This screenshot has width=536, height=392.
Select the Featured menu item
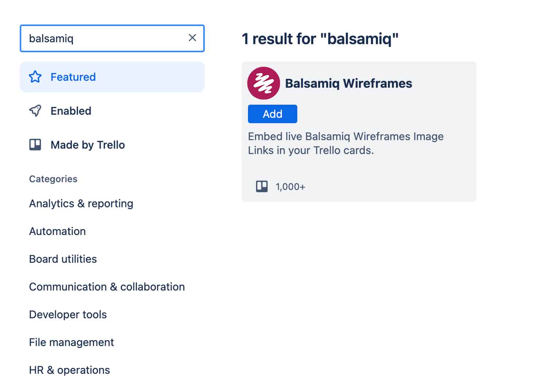coord(73,77)
